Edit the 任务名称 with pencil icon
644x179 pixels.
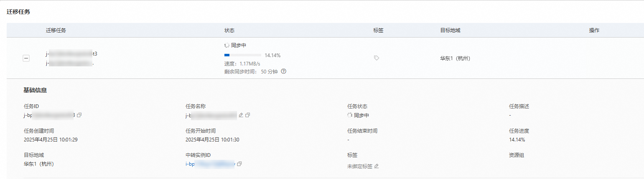click(x=241, y=115)
